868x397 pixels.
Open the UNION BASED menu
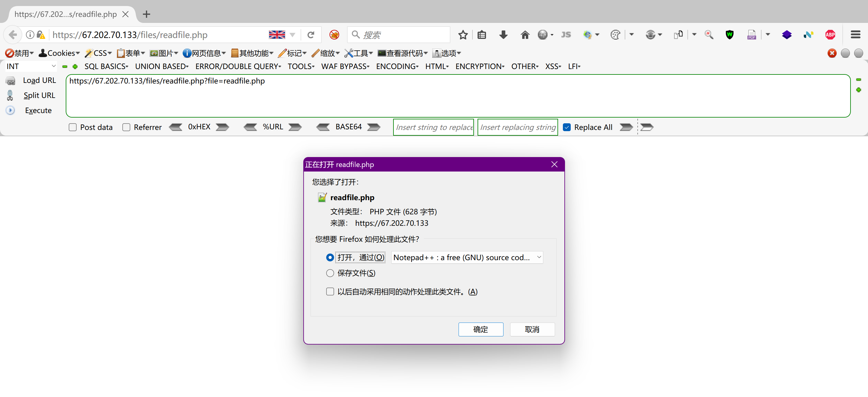click(x=161, y=66)
